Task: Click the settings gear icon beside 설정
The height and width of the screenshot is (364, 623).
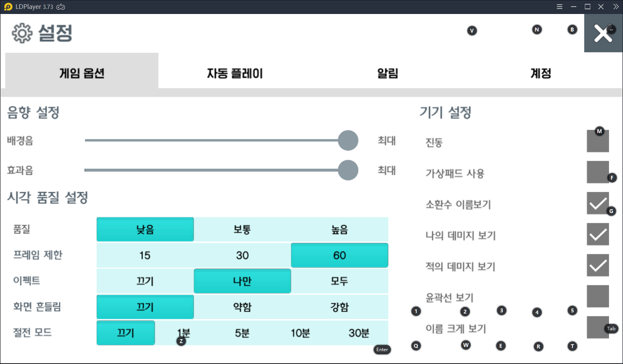Action: coord(23,33)
